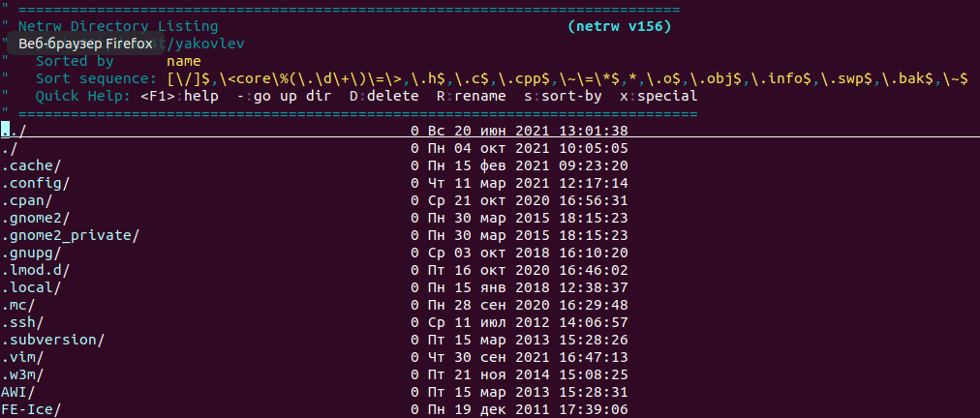This screenshot has width=980, height=418.
Task: Click the timestamp "28 сен 2020 16:29:48"
Action: (540, 306)
